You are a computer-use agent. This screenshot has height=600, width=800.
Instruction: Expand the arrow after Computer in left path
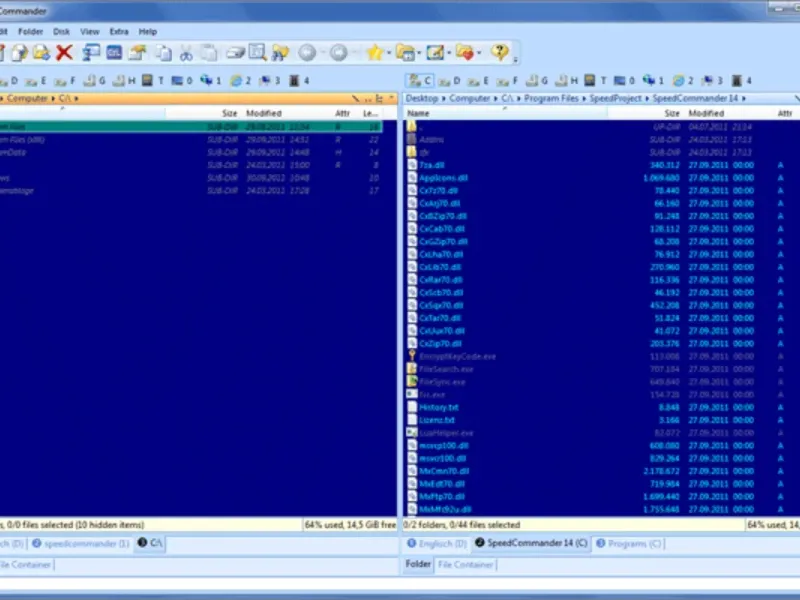53,98
